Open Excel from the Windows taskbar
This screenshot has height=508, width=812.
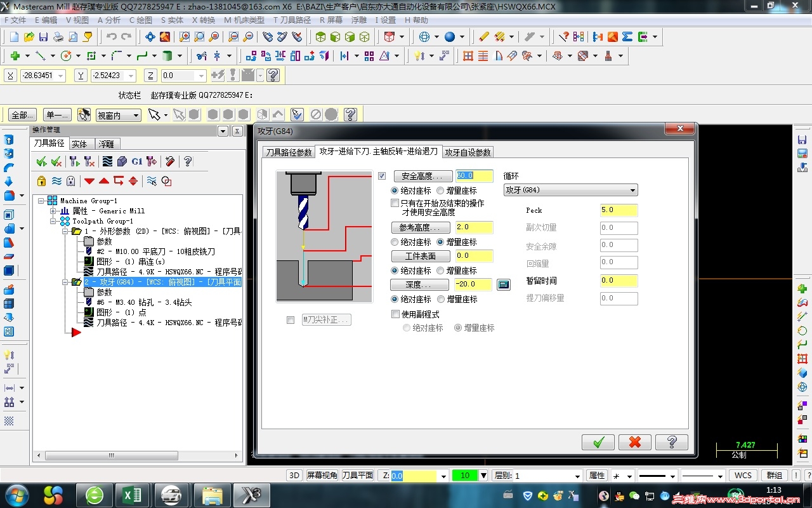point(131,495)
